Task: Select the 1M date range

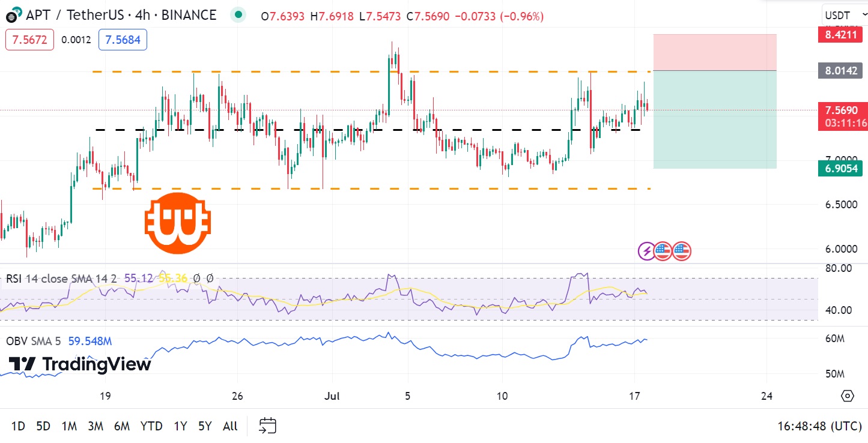Action: (x=69, y=426)
